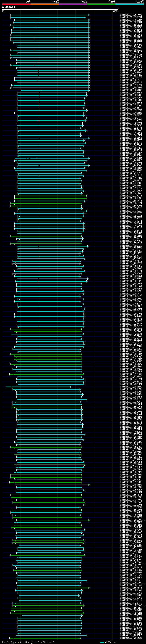The width and height of the screenshot is (146, 644).
Task: Click the green ~80% identity color bar
Action: coord(101,4)
